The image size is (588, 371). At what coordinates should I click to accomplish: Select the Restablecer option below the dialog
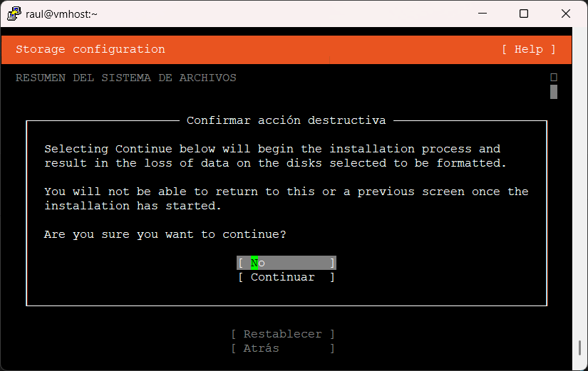pos(282,334)
